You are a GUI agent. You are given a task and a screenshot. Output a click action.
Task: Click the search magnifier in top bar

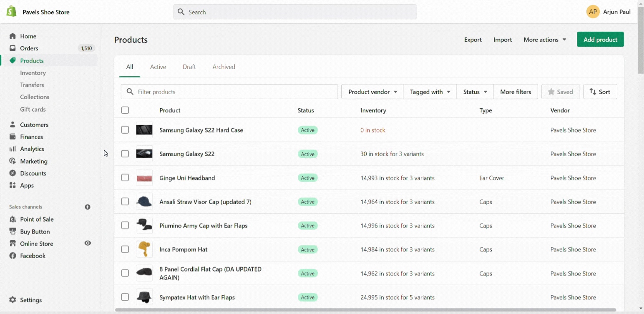point(181,12)
